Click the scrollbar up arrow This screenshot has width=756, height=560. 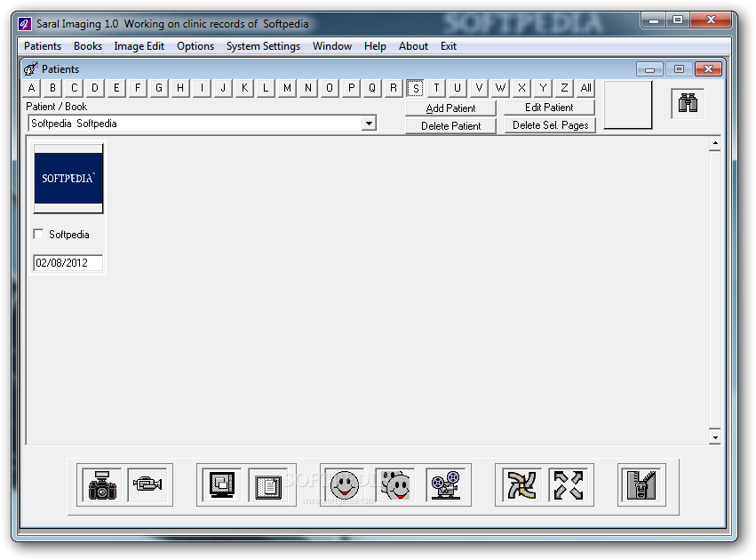715,143
